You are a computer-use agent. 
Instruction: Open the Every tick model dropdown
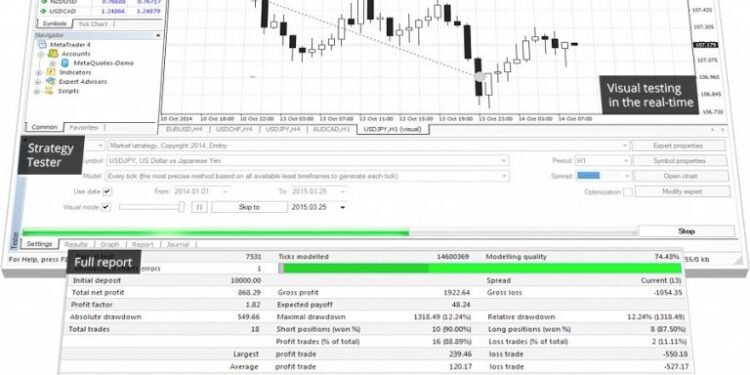[504, 176]
